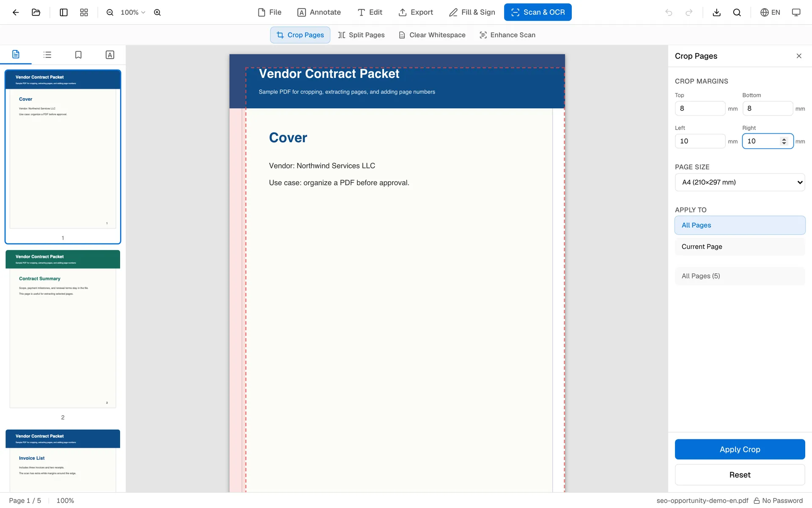Open a file with the folder icon

click(36, 12)
